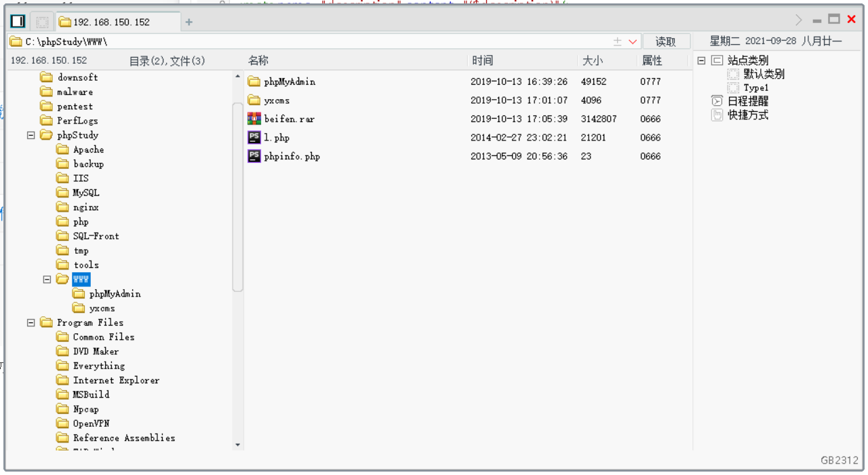Select the downsoft folder in the tree
This screenshot has height=475, width=868.
[77, 77]
